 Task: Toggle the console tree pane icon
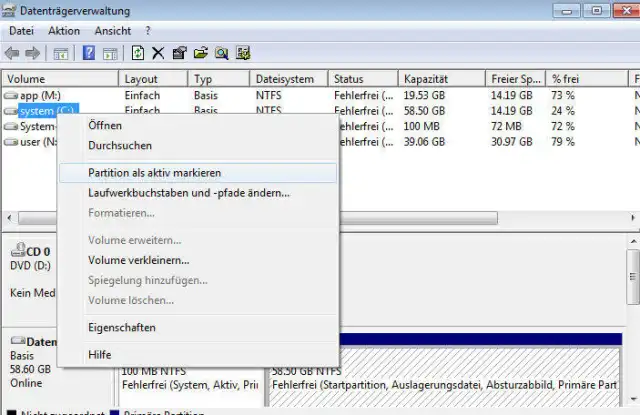tap(61, 53)
